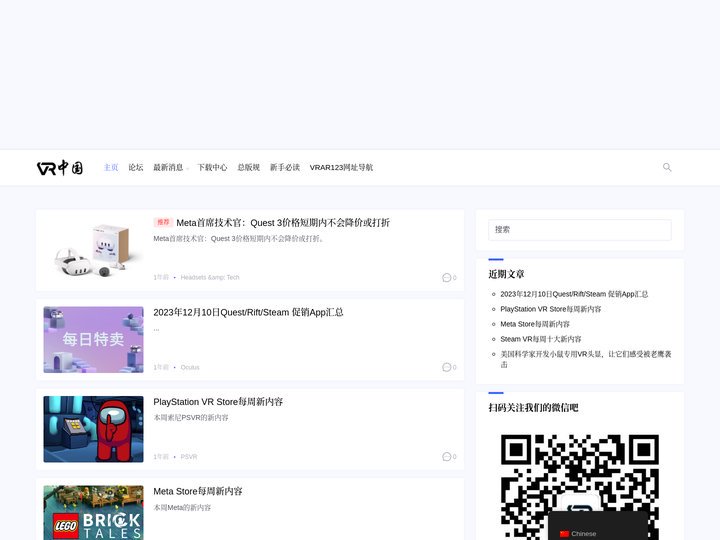This screenshot has width=720, height=540.
Task: Open sidebar link PlayStation VR Store每周新内容
Action: point(551,309)
